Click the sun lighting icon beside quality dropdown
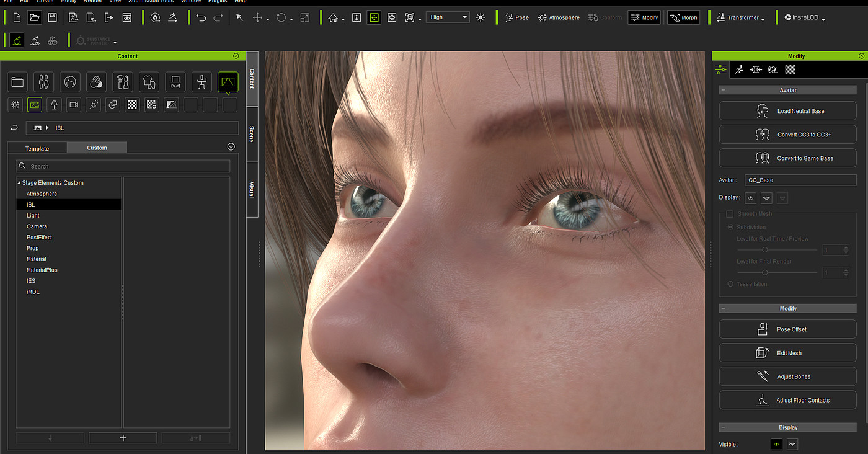868x454 pixels. 480,17
